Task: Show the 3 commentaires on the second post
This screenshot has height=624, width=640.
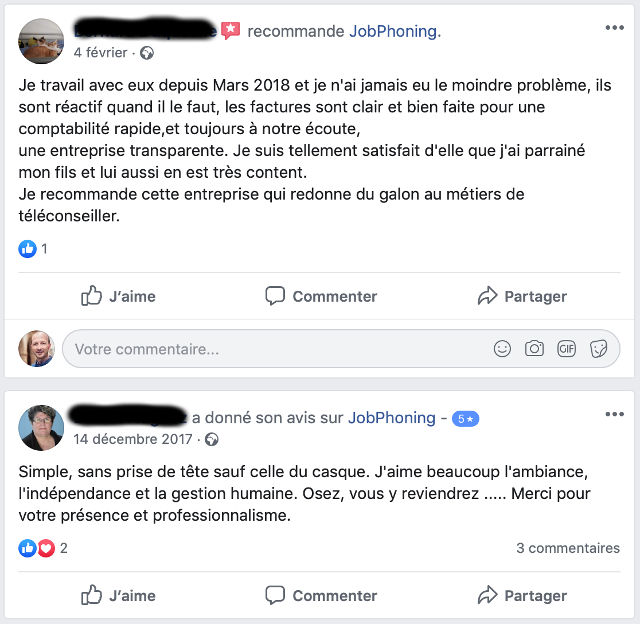Action: click(x=567, y=548)
